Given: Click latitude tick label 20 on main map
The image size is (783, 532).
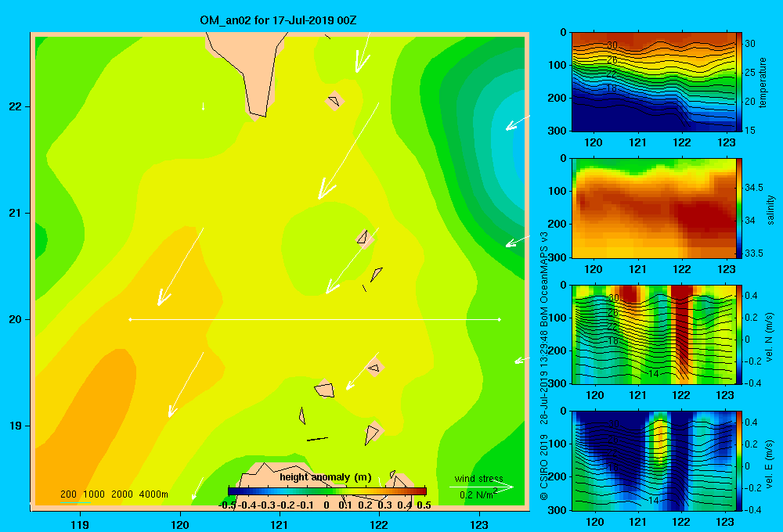Looking at the screenshot, I should (15, 319).
